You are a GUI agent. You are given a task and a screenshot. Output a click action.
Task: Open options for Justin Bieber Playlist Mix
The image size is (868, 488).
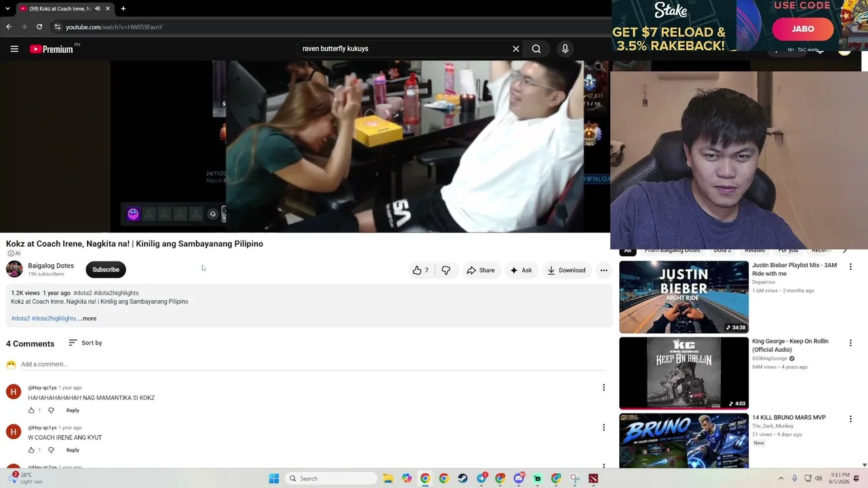tap(850, 267)
